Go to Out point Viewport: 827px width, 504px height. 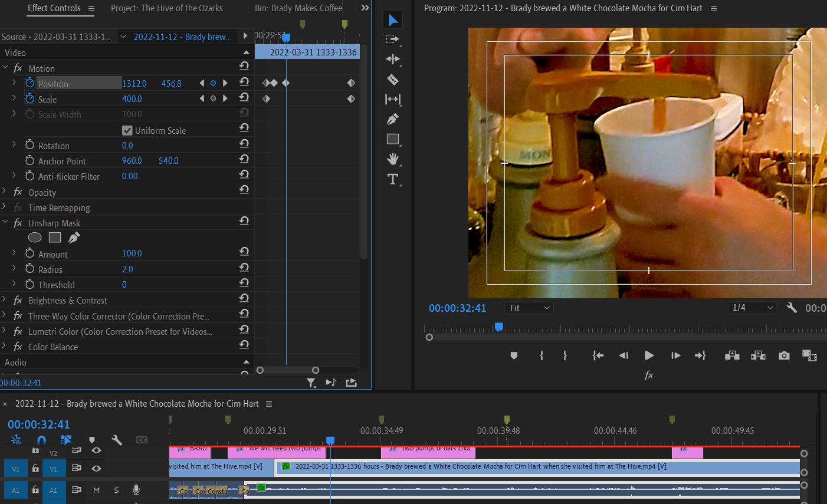(700, 355)
